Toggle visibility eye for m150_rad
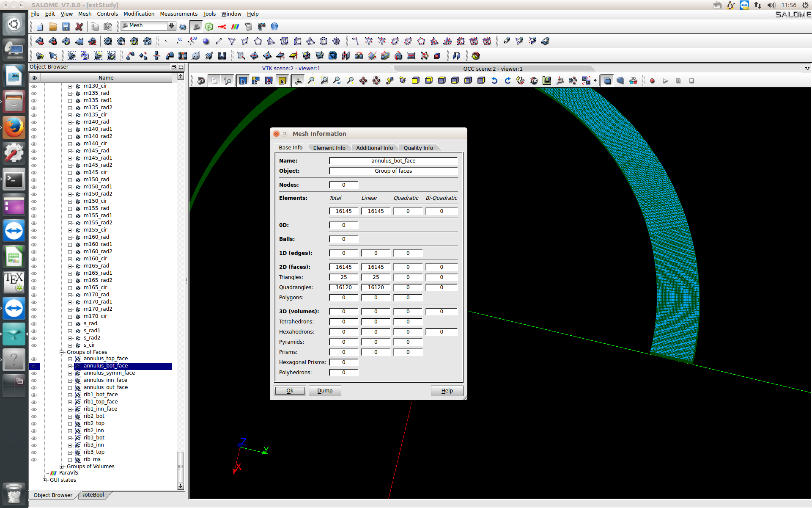812x508 pixels. pos(34,180)
